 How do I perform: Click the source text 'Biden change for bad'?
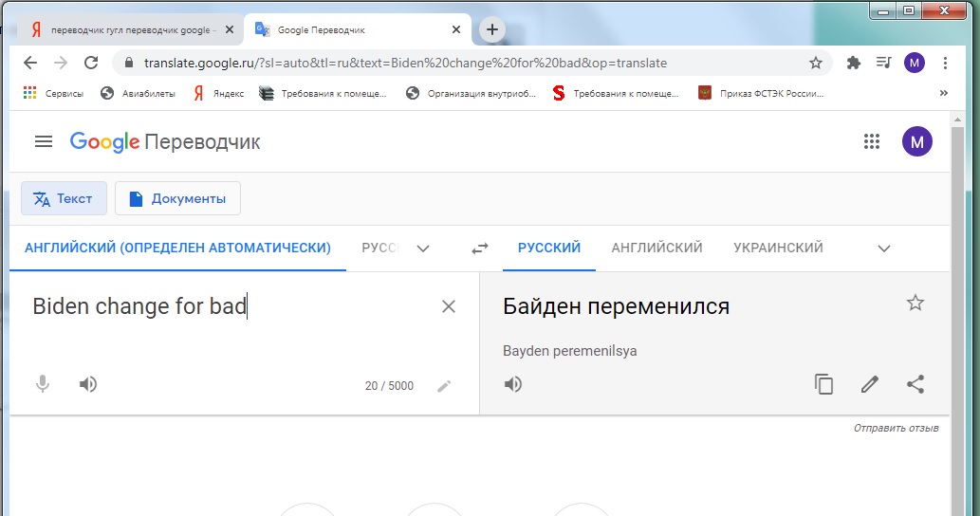coord(139,306)
